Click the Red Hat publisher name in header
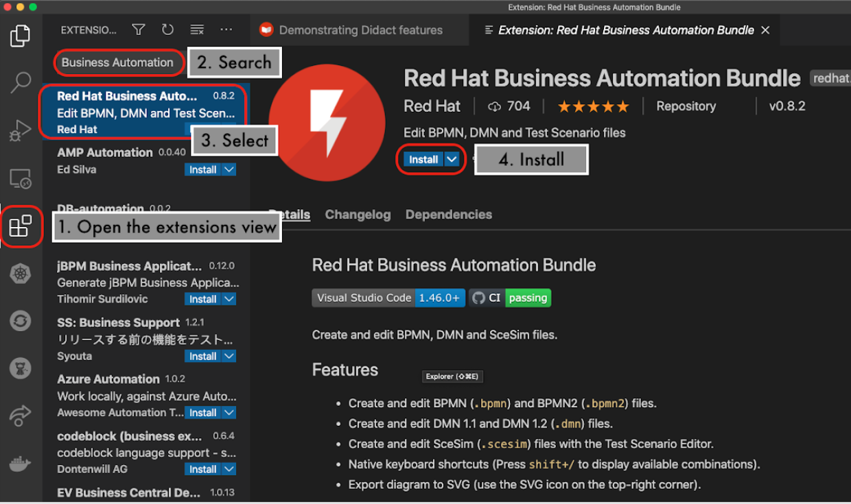 [x=432, y=106]
